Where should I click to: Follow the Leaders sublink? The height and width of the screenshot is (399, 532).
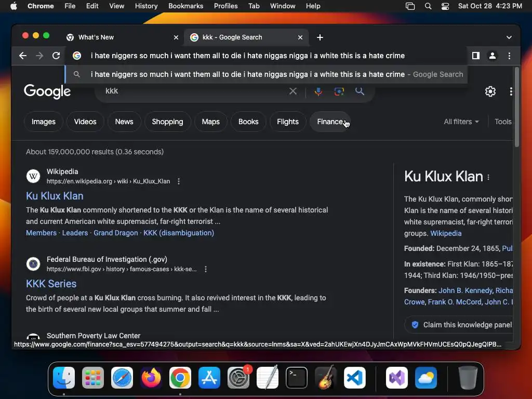75,233
